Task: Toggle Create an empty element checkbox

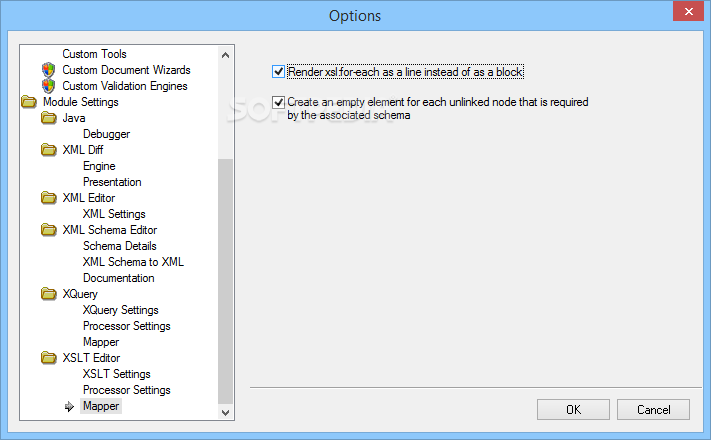Action: (278, 102)
